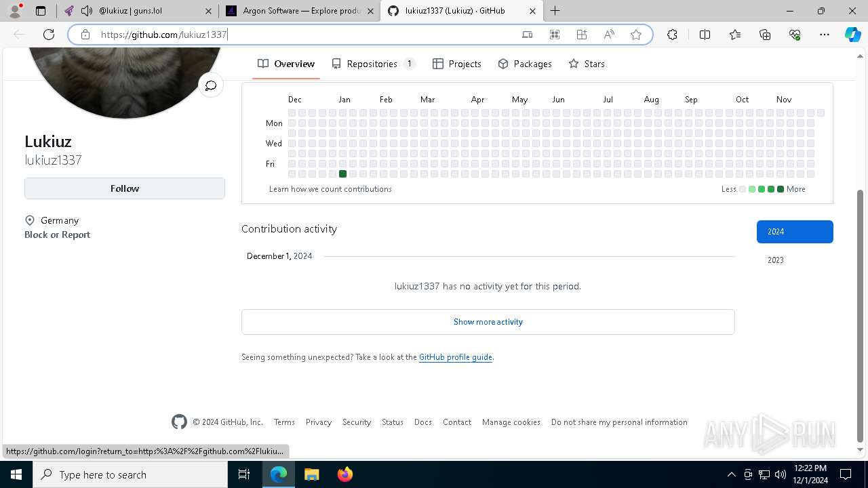Add page to favorites star icon
The image size is (868, 488).
click(x=636, y=35)
